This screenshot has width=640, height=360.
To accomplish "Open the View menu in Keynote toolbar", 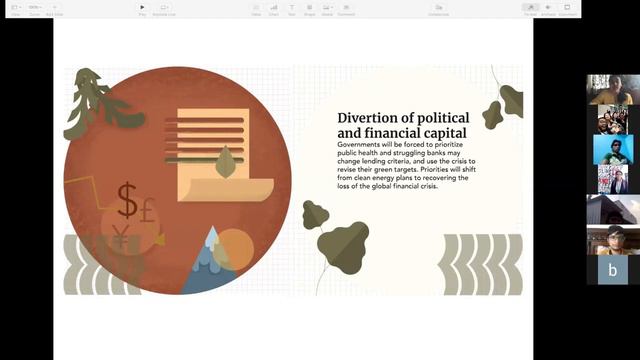I will pos(16,9).
